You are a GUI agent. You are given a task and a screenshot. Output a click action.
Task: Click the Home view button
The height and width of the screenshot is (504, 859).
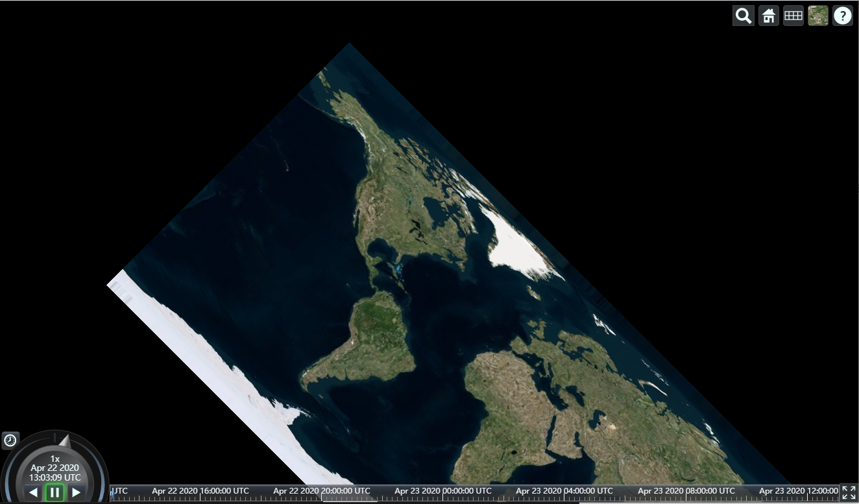coord(768,16)
